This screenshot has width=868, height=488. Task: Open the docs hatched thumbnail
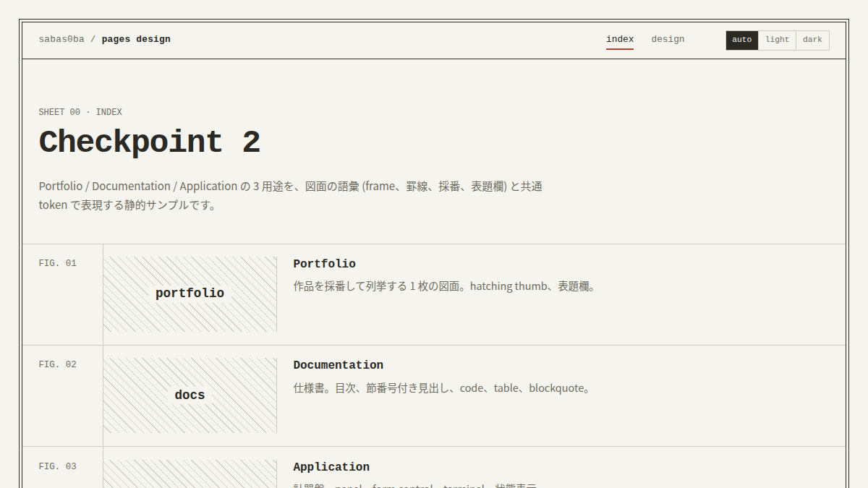pos(190,395)
